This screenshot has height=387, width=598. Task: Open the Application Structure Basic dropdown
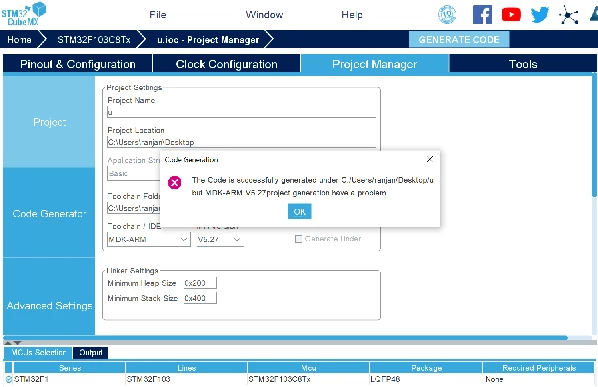click(133, 173)
